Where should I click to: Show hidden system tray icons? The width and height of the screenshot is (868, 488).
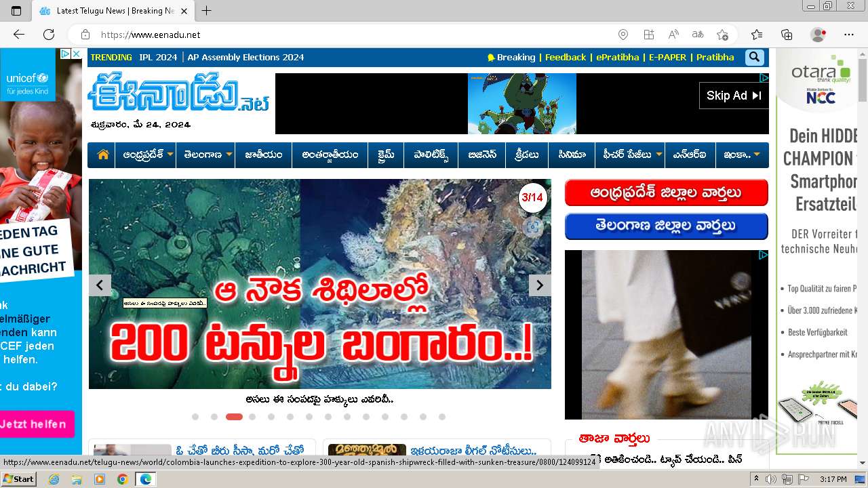coord(756,479)
